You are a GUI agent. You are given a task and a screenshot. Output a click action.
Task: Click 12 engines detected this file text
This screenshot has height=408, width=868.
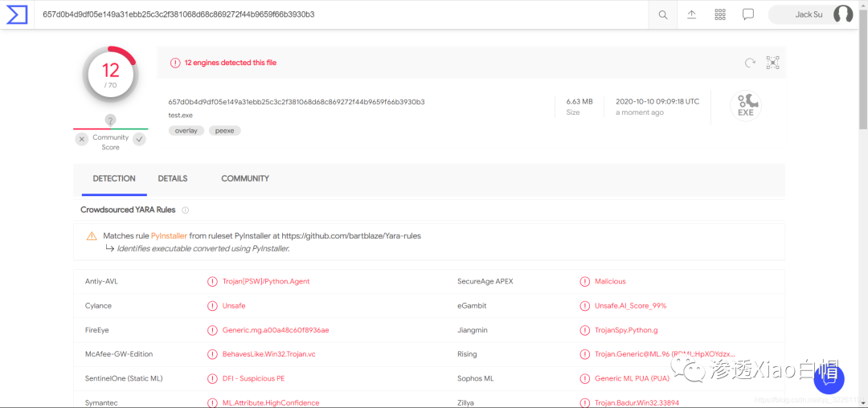pyautogui.click(x=231, y=63)
